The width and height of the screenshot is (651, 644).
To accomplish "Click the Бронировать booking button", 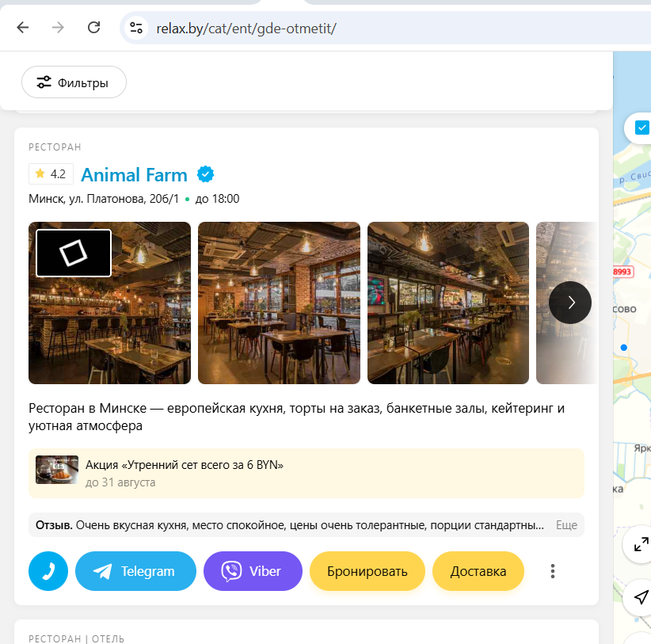I will tap(367, 571).
